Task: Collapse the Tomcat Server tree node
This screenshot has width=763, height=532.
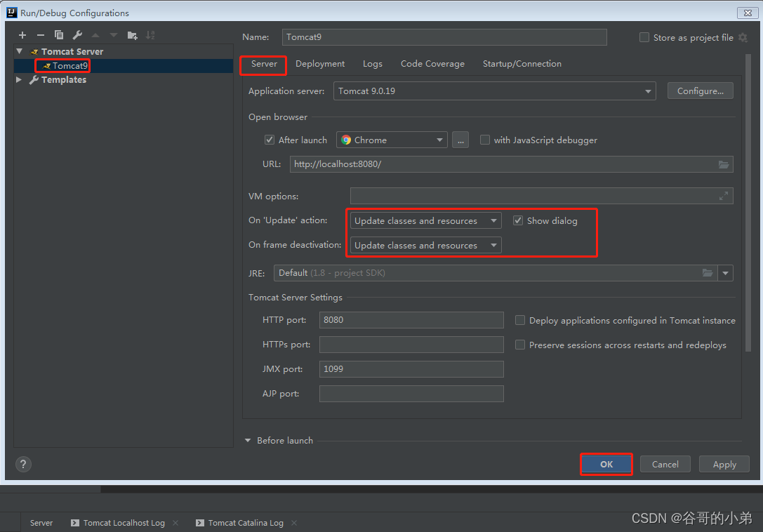Action: 20,51
